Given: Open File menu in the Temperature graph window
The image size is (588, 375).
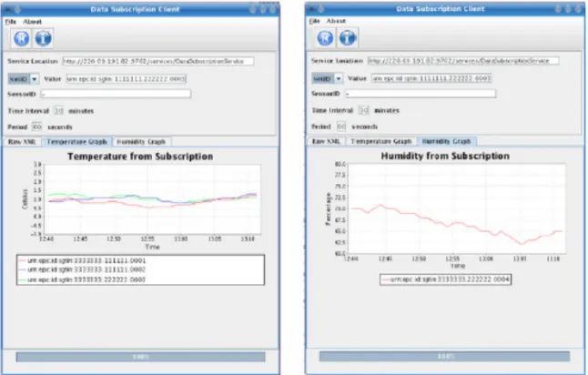Looking at the screenshot, I should 11,22.
